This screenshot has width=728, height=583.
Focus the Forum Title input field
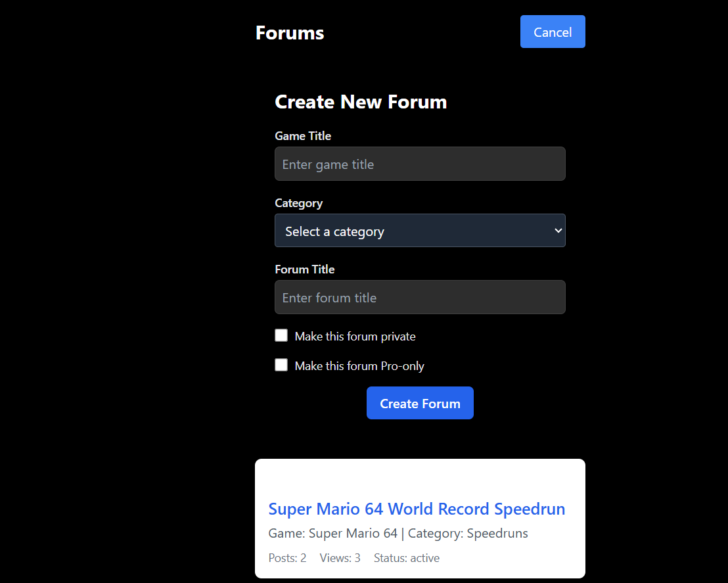coord(420,297)
